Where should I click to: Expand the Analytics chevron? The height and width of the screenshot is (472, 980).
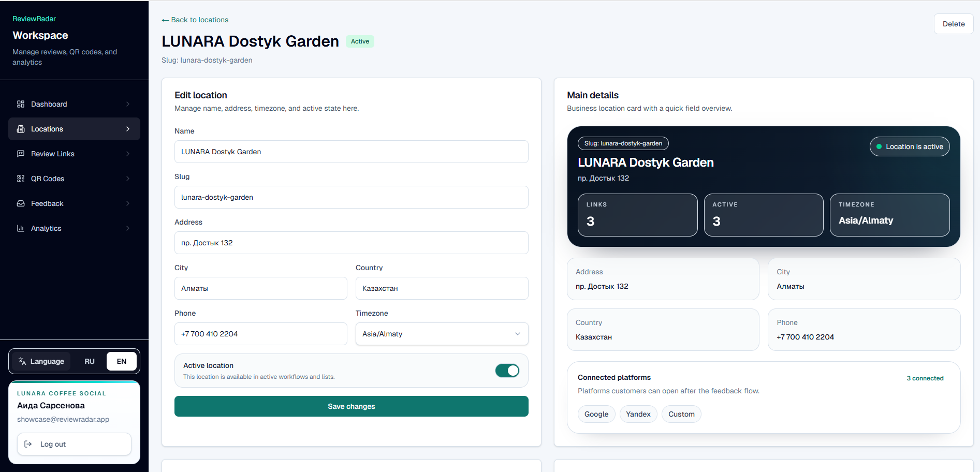click(x=128, y=228)
